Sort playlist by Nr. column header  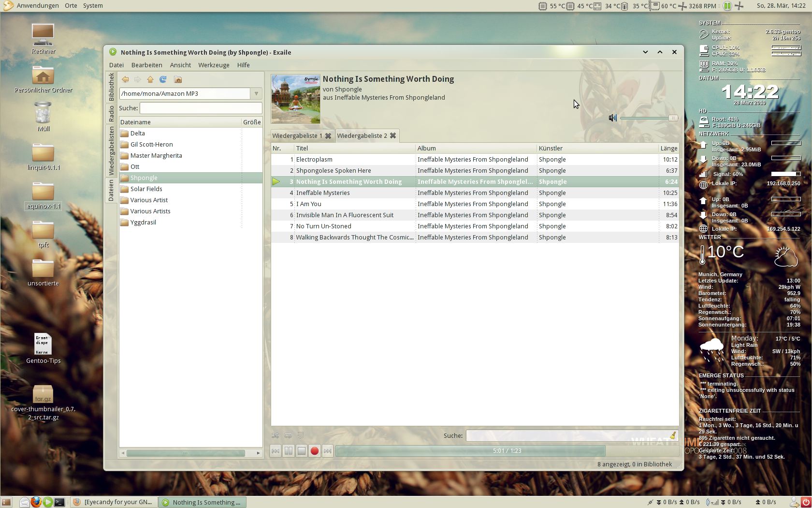[282, 149]
